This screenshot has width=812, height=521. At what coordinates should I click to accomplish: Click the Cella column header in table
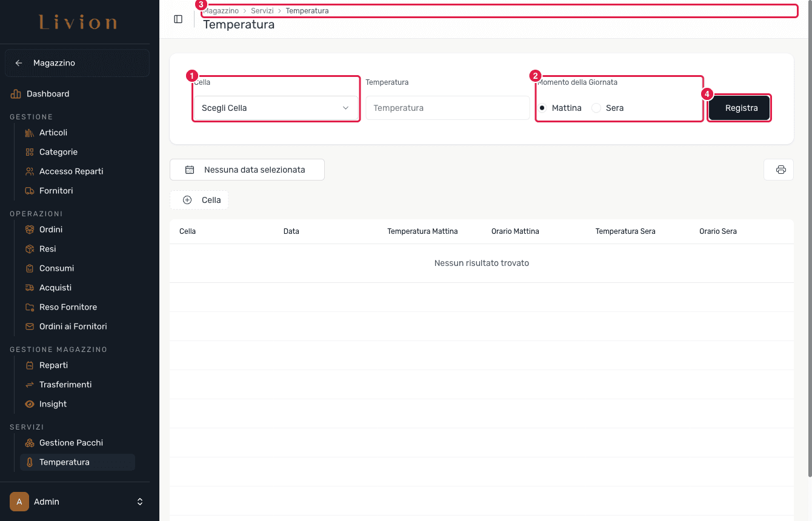187,231
